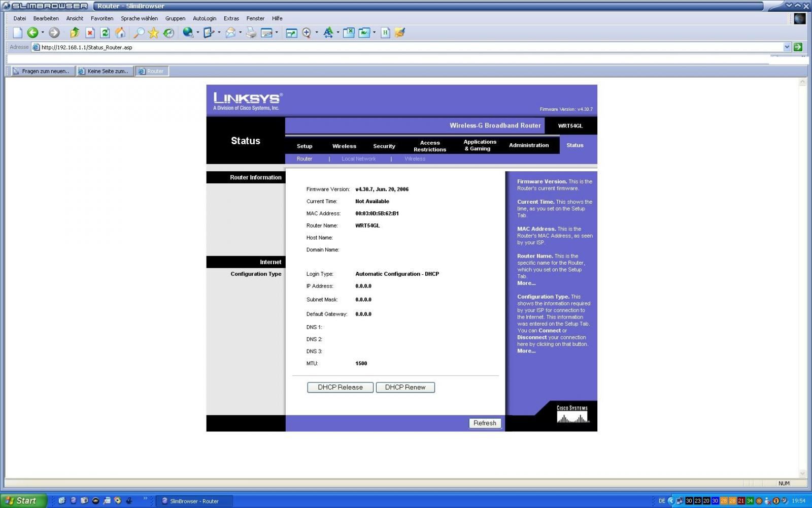Click the form filler pen icon
812x508 pixels.
[x=209, y=33]
